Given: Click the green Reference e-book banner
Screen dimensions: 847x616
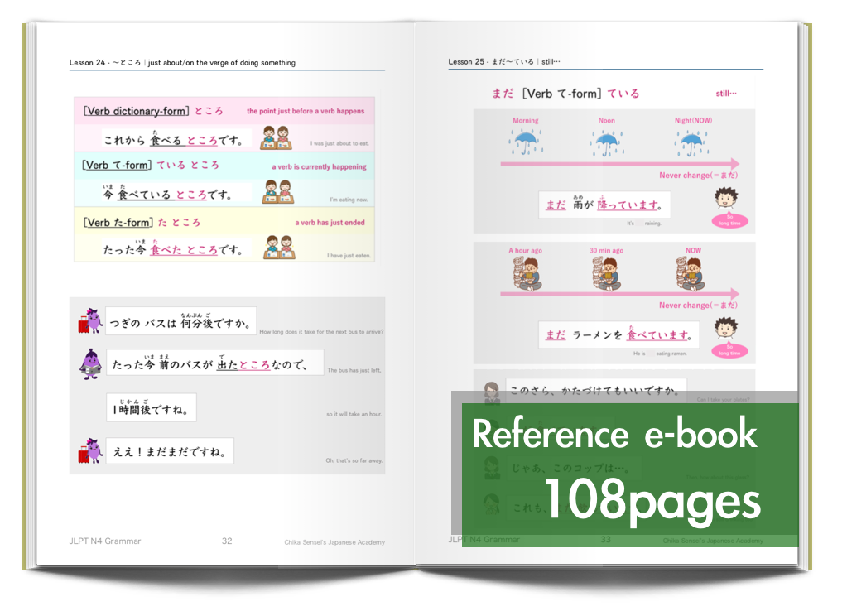Looking at the screenshot, I should coord(630,475).
